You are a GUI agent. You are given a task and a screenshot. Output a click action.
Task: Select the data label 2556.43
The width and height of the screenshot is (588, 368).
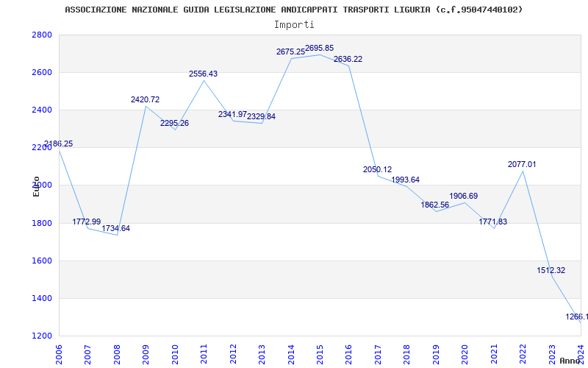coord(204,74)
